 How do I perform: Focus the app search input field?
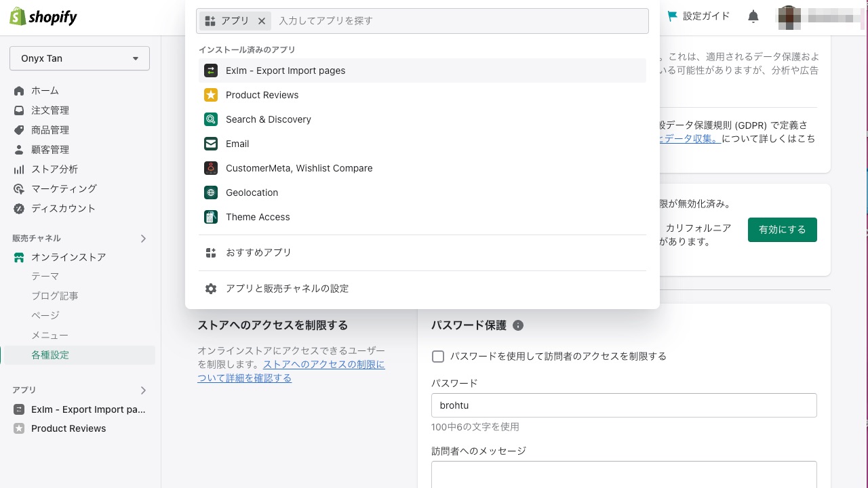[459, 21]
